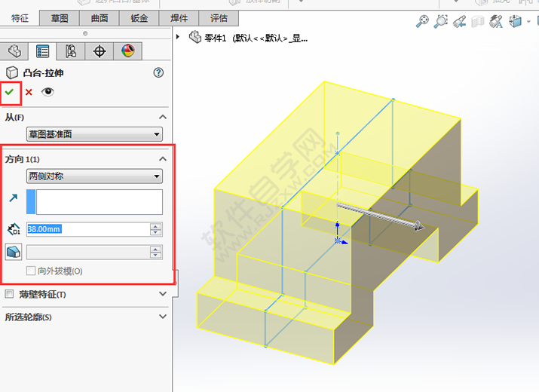
Task: Toggle 向外拔模(O) checkbox
Action: coord(31,271)
